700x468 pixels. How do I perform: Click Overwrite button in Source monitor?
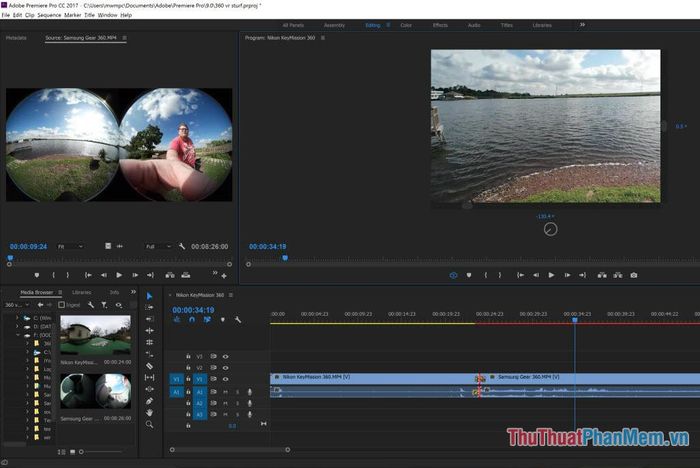[x=186, y=275]
